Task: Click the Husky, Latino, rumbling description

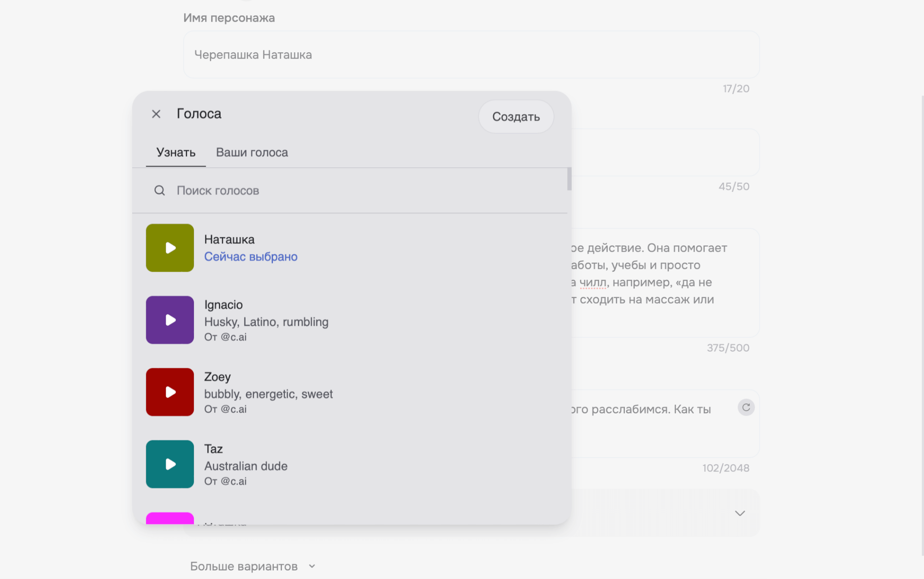Action: click(266, 322)
